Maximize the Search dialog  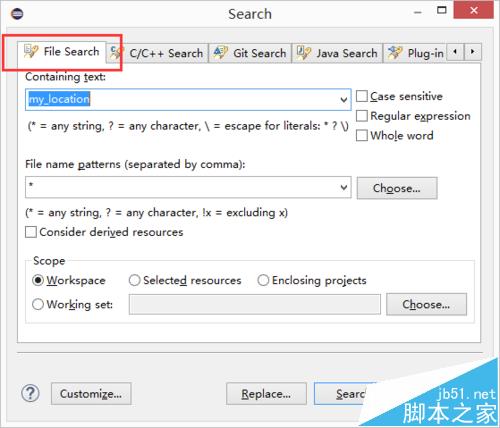[442, 10]
